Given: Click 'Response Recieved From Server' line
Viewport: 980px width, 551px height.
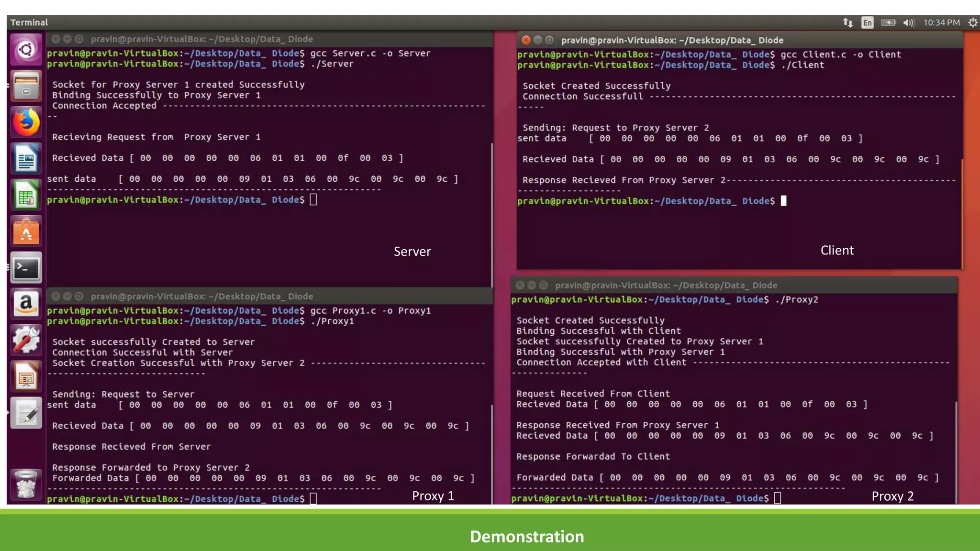Looking at the screenshot, I should click(132, 447).
